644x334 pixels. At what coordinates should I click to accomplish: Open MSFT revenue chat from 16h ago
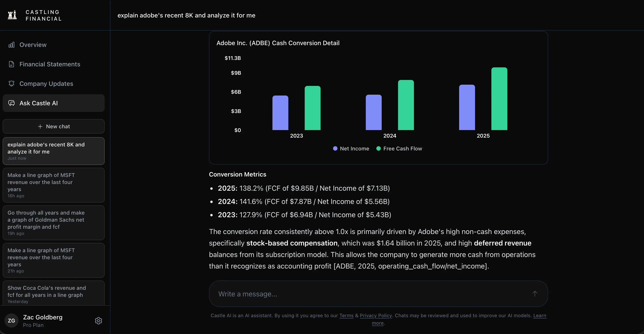(53, 185)
